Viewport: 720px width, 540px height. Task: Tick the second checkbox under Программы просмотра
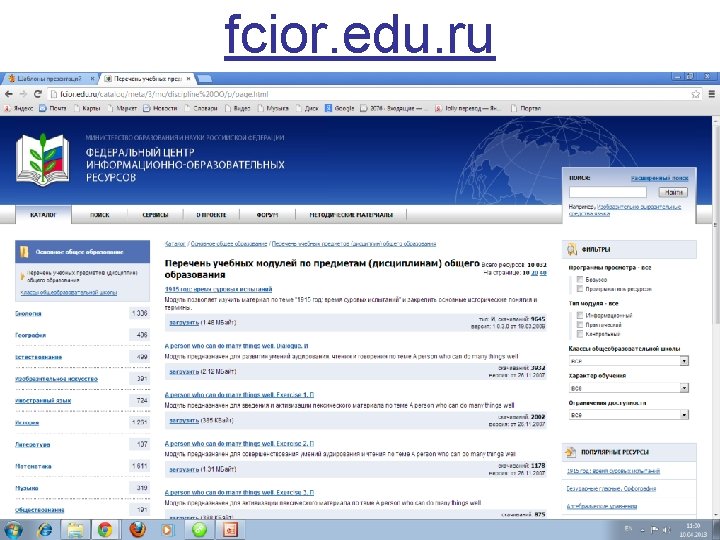click(579, 289)
